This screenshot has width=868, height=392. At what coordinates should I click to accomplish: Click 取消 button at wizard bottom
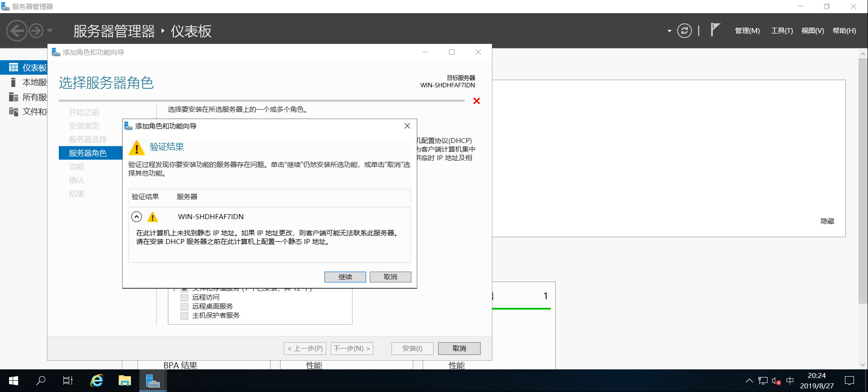coord(459,348)
